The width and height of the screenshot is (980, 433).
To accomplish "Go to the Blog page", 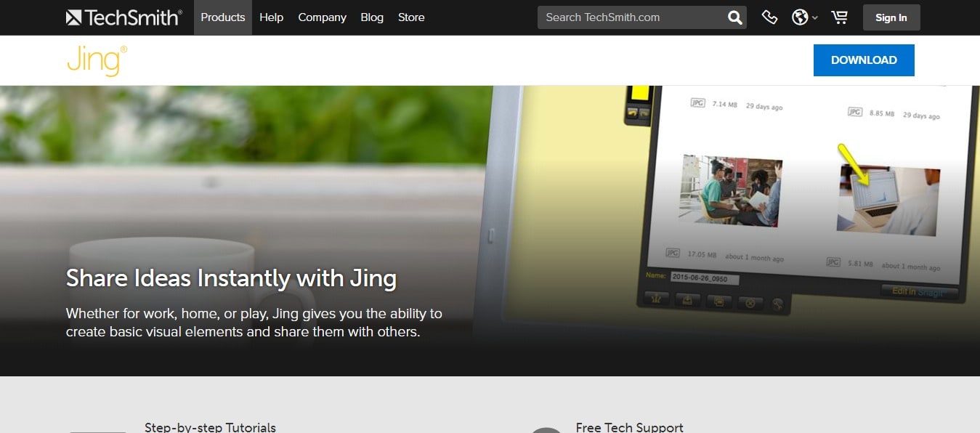I will coord(372,17).
